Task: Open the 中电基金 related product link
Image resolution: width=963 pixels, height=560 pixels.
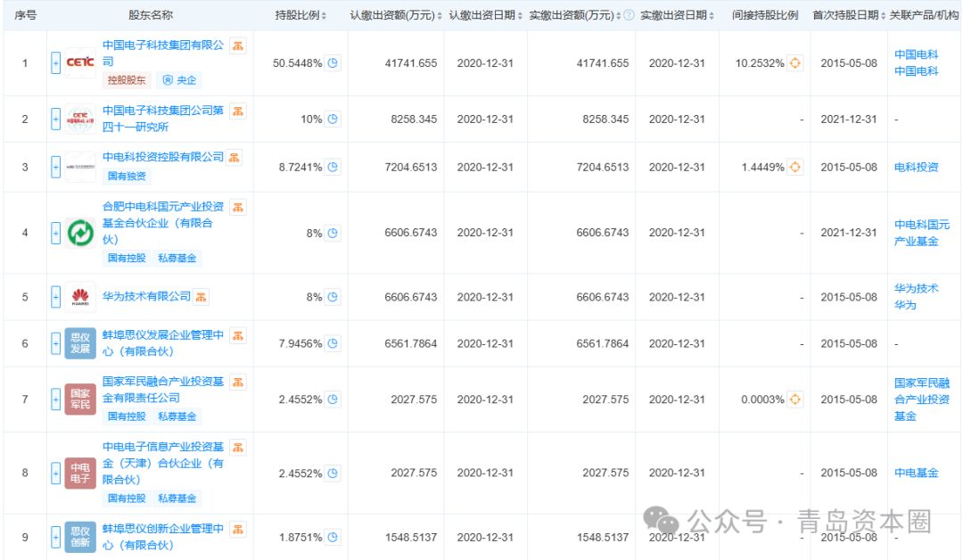Action: [x=916, y=473]
